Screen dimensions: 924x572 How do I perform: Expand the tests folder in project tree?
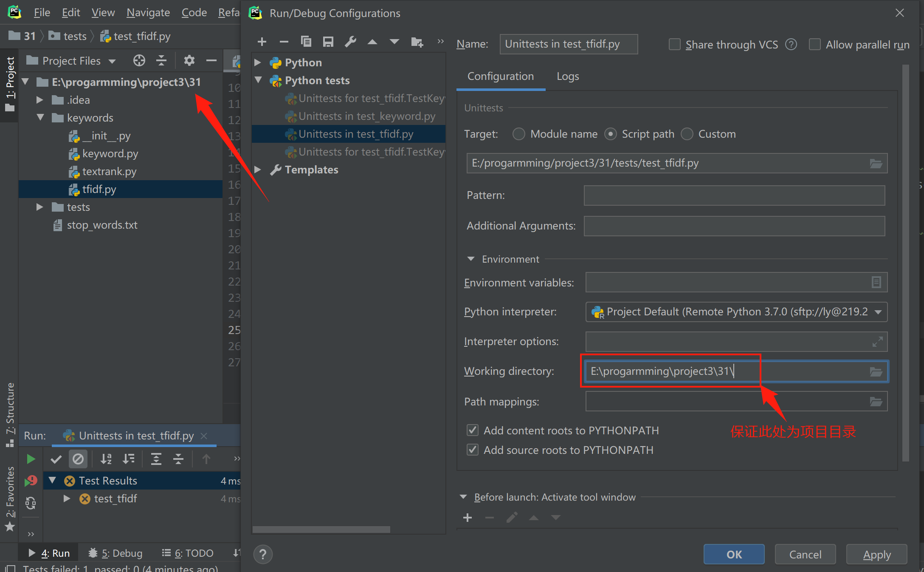39,207
